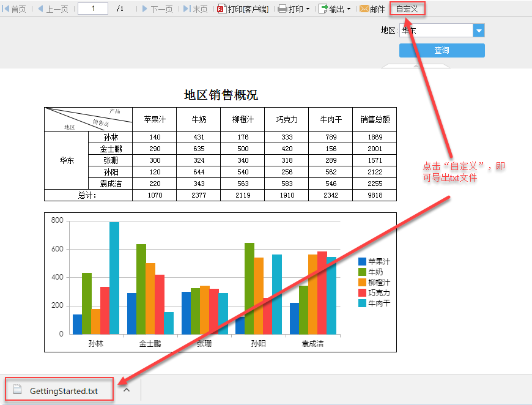Click the last-page arrow icon
532x405 pixels.
click(187, 9)
